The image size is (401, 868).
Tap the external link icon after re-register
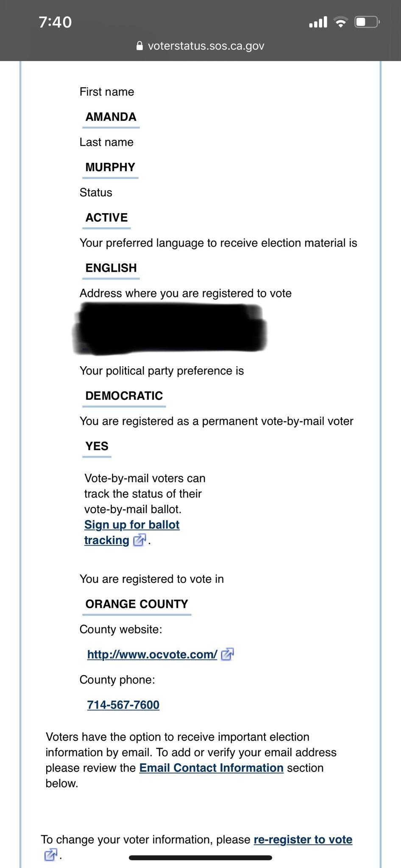click(x=50, y=855)
